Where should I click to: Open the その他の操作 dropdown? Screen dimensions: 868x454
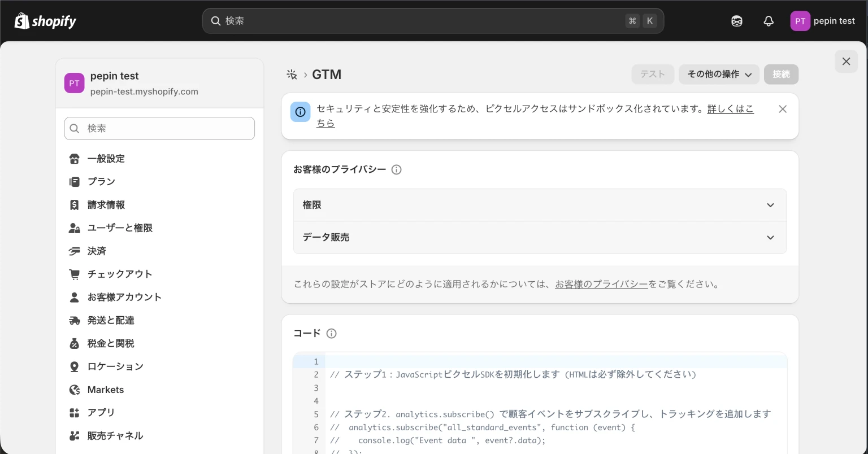click(719, 75)
